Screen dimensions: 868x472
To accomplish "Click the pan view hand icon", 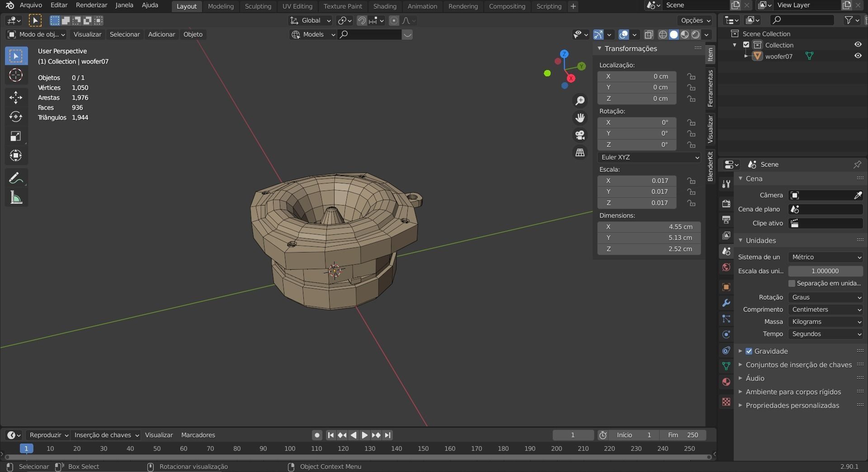I will point(580,118).
